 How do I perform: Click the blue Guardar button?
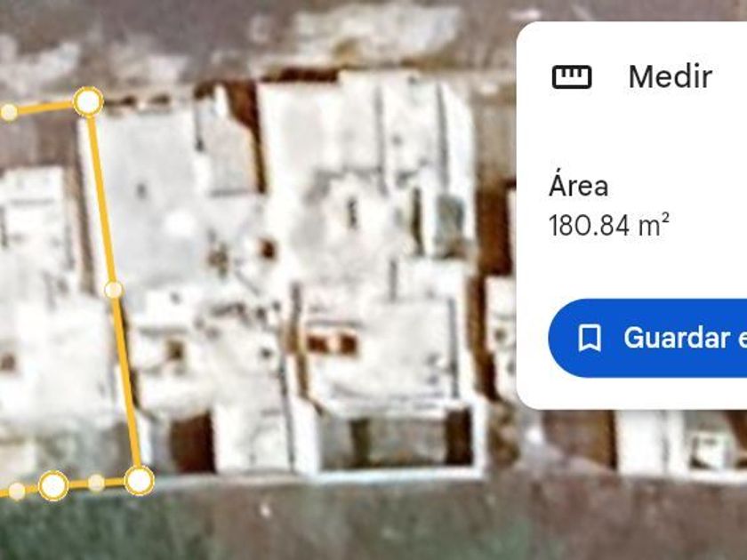pos(647,338)
